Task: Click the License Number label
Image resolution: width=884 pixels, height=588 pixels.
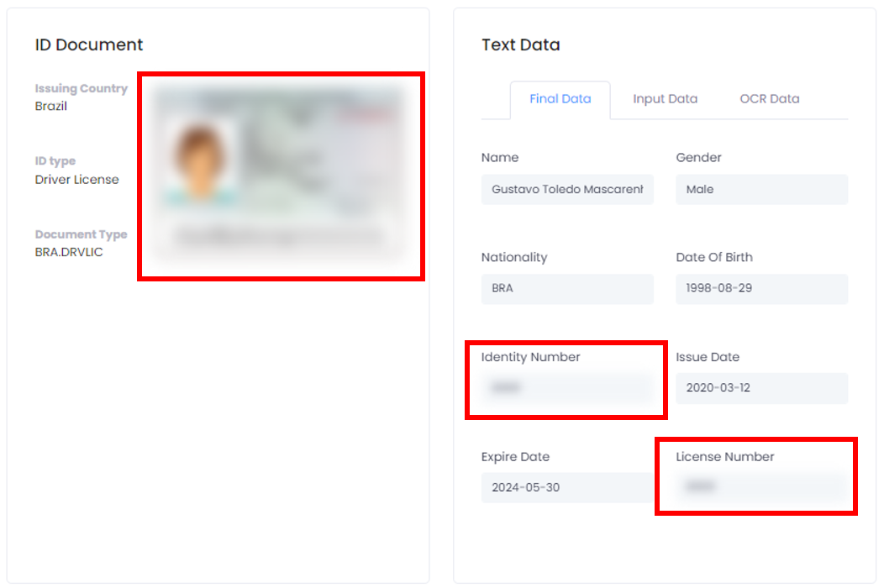Action: (x=725, y=457)
